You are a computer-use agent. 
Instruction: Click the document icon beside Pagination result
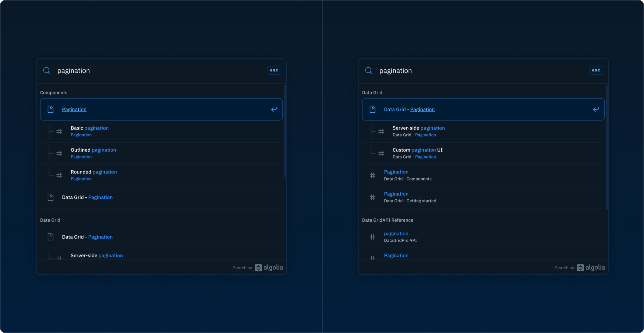[x=50, y=109]
